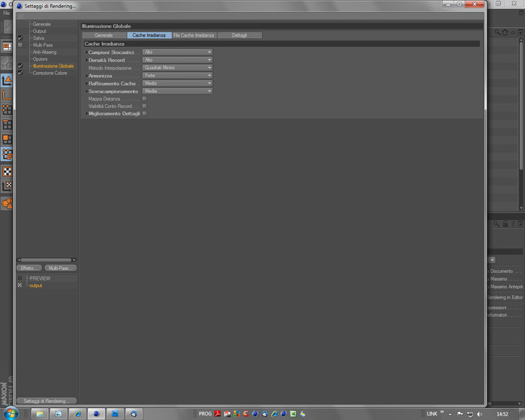Select the model mode icon with orange triangle
525x420 pixels.
point(7,80)
